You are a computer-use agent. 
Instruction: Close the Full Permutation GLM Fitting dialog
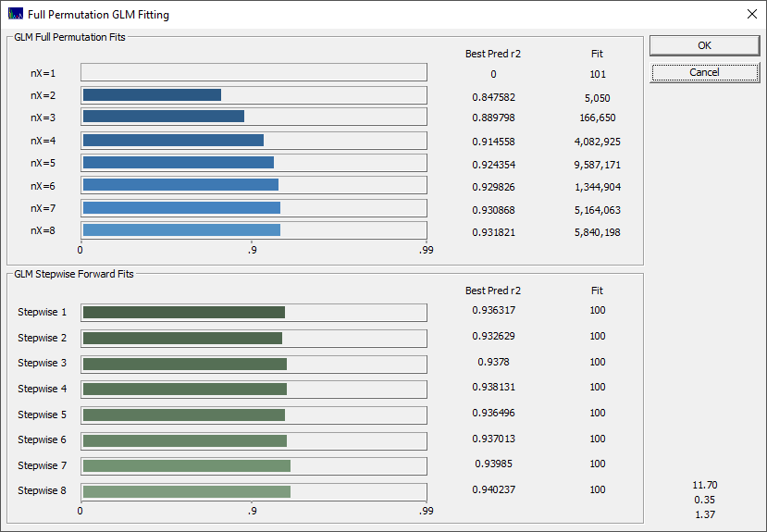click(752, 14)
